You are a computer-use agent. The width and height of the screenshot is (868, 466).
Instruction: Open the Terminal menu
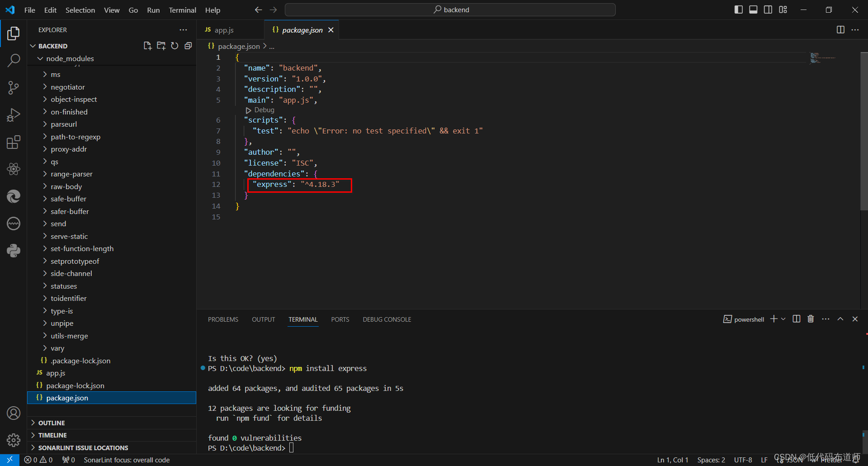182,10
